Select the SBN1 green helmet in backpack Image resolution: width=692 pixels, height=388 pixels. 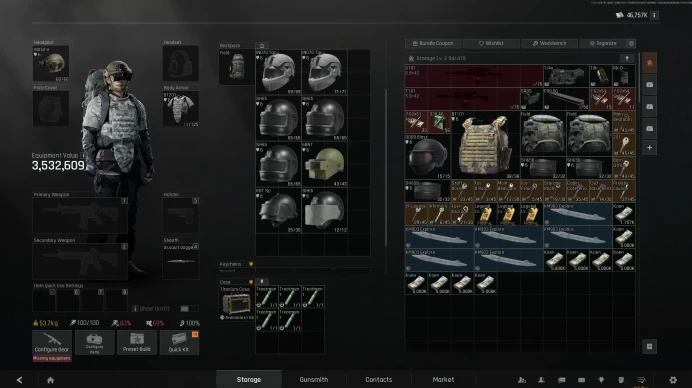(324, 164)
